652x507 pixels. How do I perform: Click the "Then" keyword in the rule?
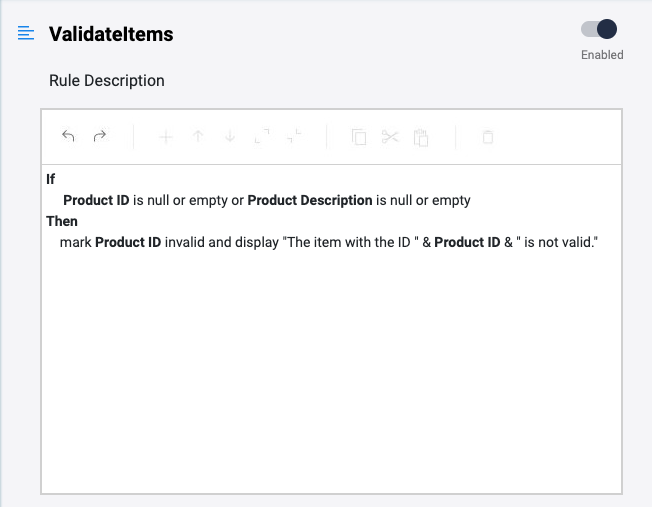pyautogui.click(x=62, y=221)
